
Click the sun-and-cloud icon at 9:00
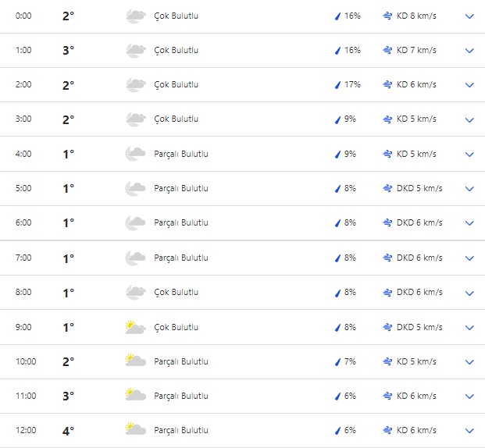click(135, 327)
